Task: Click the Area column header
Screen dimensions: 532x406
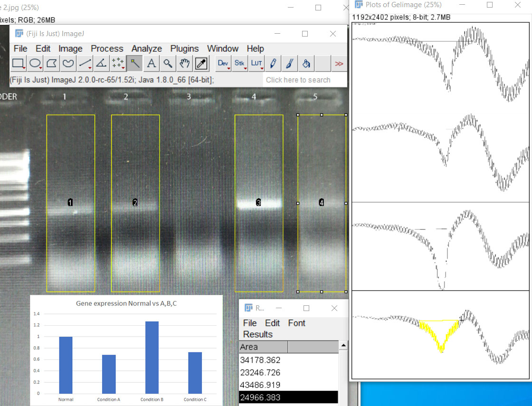Action: 264,347
